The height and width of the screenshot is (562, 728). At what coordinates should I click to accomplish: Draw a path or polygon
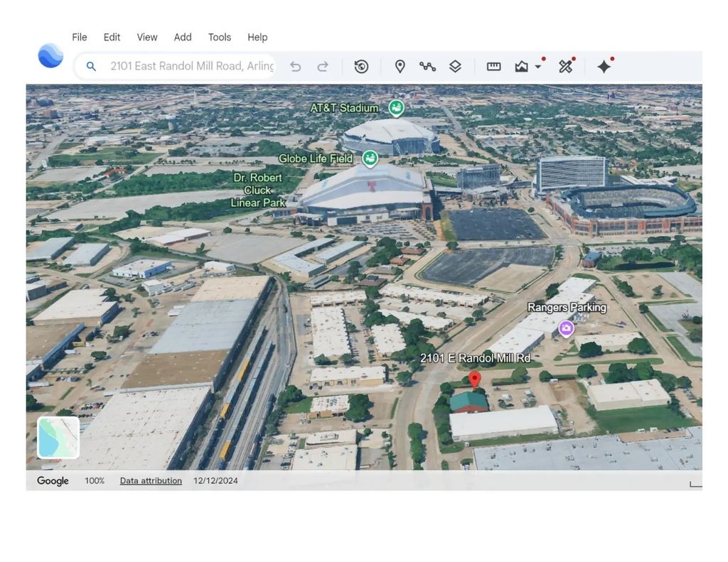coord(427,67)
